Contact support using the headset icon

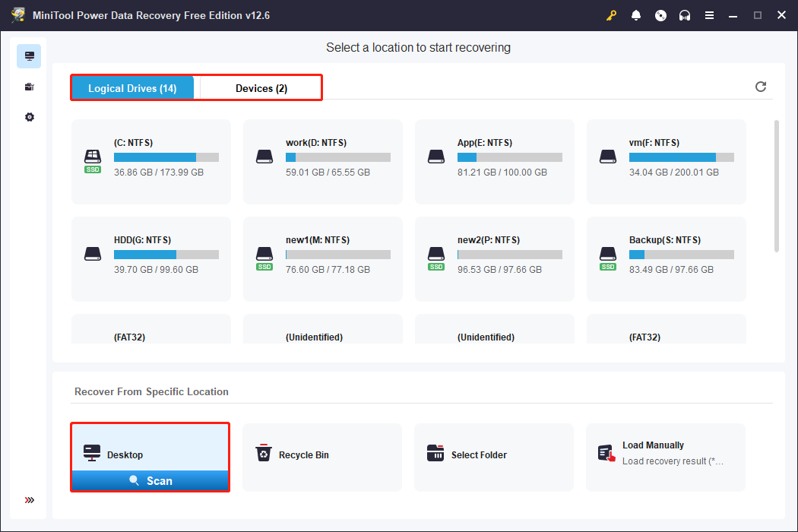tap(685, 15)
